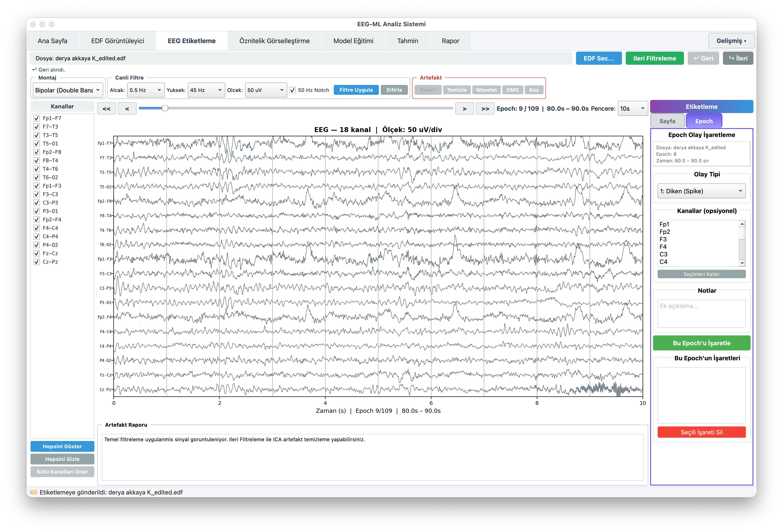This screenshot has height=532, width=783.
Task: Apply filters with Filtre Uygula
Action: coord(356,90)
